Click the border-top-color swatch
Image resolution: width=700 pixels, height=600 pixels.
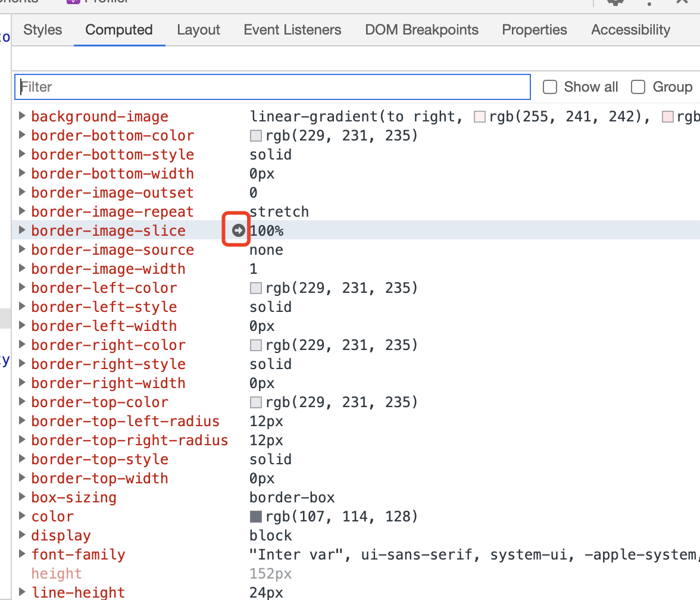tap(256, 402)
